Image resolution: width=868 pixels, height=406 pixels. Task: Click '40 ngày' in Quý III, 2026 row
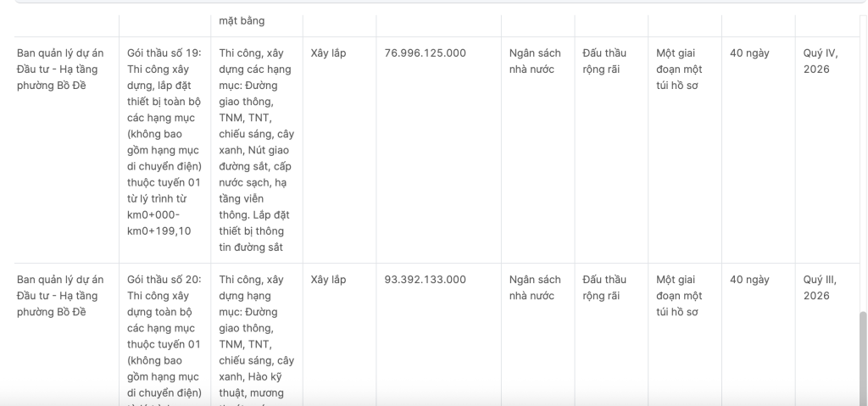coord(749,280)
